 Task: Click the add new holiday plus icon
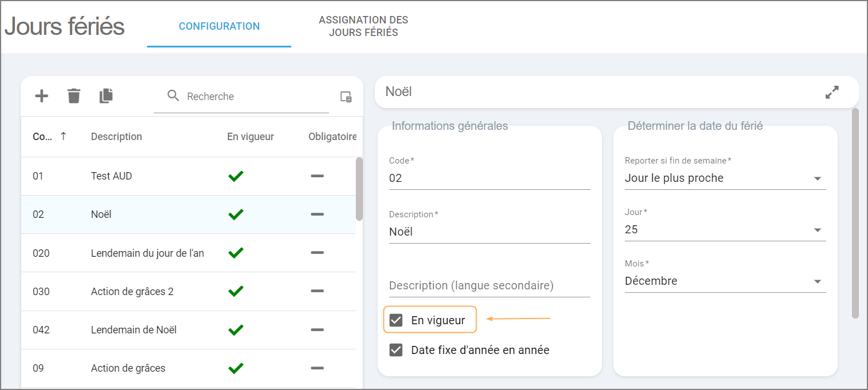click(x=42, y=96)
